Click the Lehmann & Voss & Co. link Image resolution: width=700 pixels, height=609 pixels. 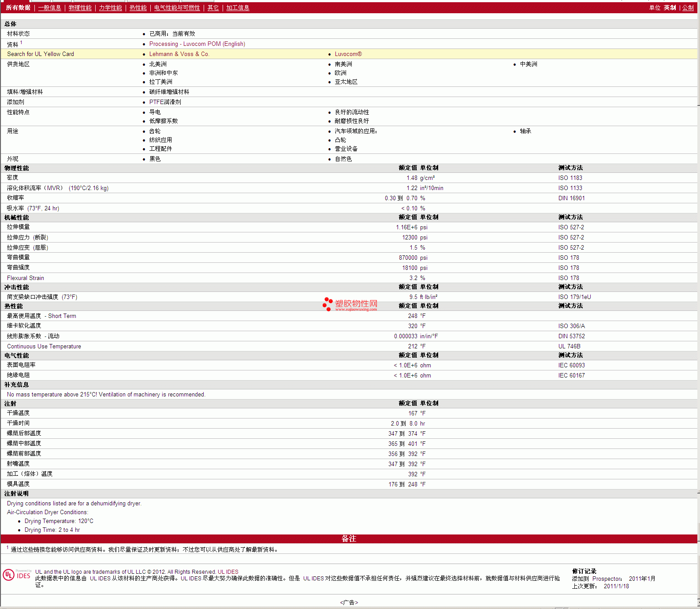pos(179,54)
